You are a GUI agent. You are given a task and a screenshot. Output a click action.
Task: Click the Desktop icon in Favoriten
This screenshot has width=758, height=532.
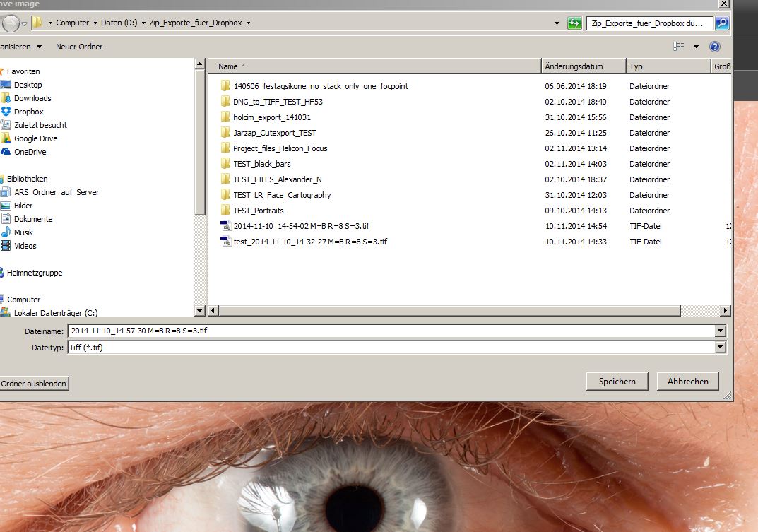pyautogui.click(x=6, y=85)
